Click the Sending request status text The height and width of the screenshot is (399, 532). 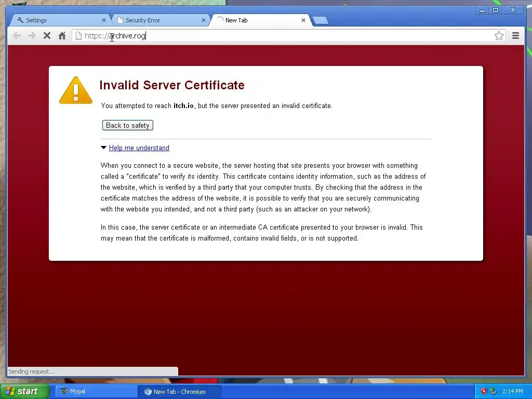coord(32,371)
